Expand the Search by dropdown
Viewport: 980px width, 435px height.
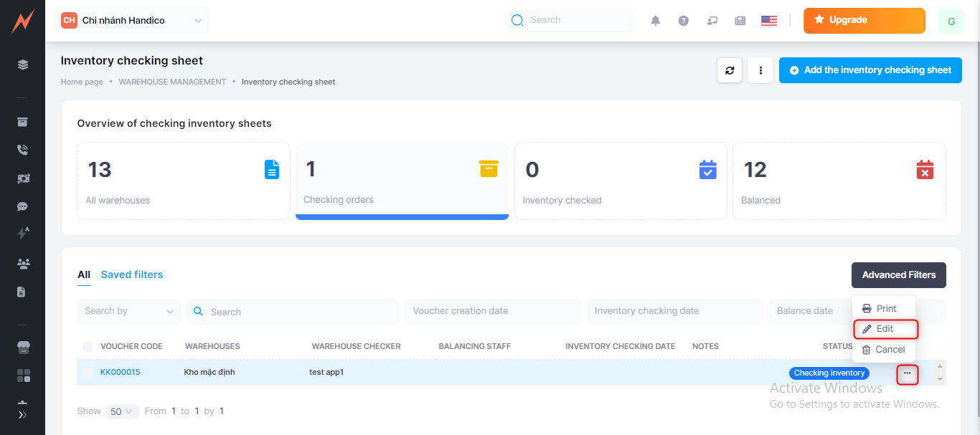[129, 312]
